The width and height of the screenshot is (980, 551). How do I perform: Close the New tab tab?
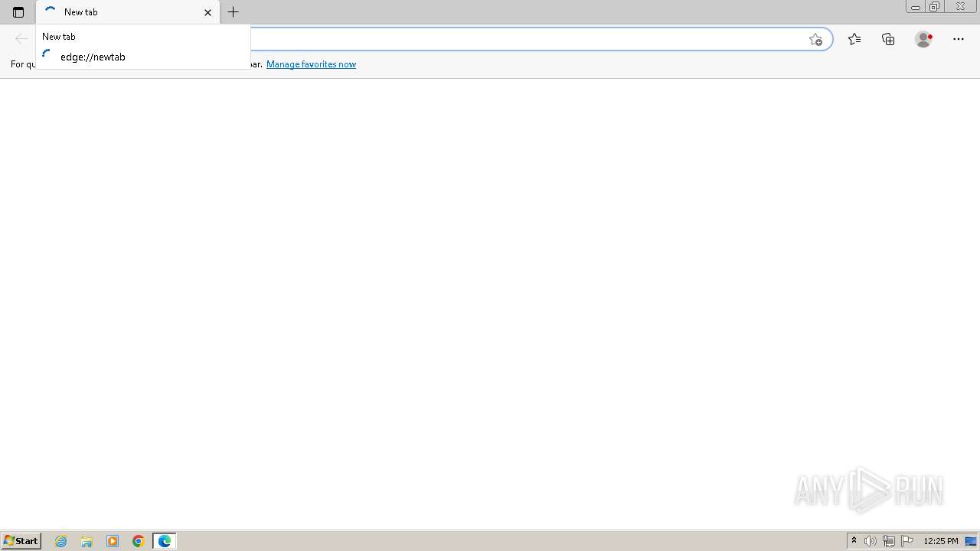207,12
